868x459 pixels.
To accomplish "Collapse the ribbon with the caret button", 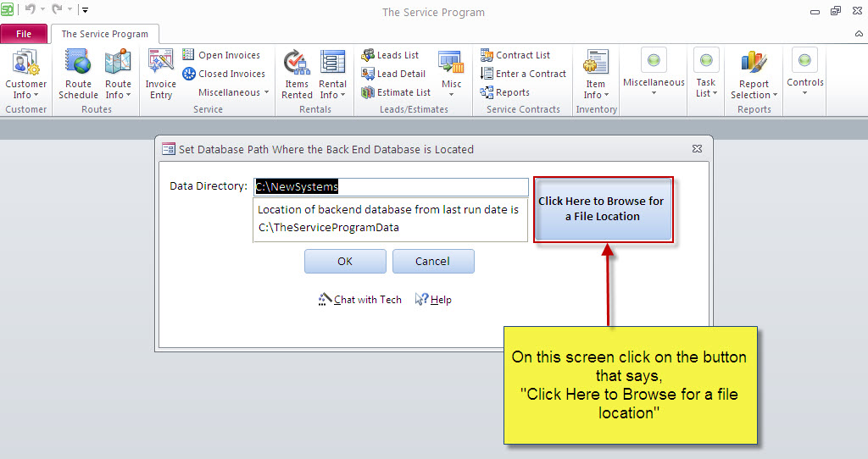I will [859, 34].
